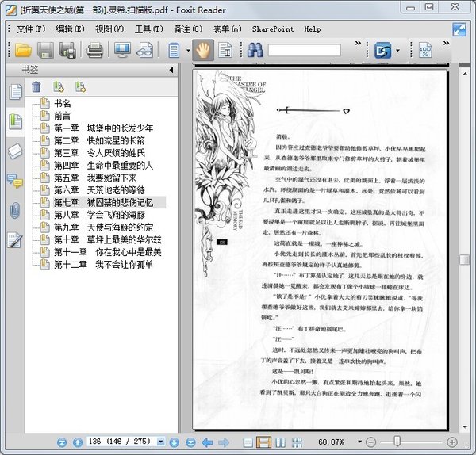Open the 工具(T) menu
476x455 pixels.
[149, 29]
